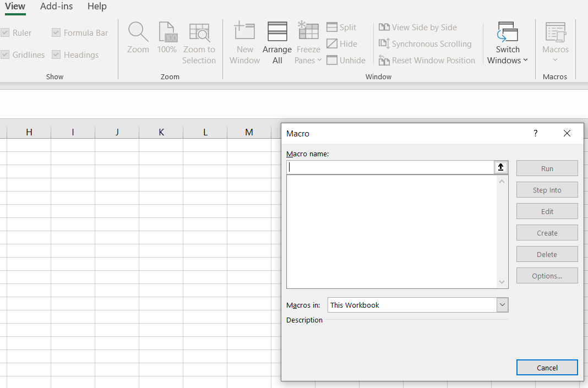Click the Macro dialog help question mark
588x388 pixels.
click(x=536, y=133)
